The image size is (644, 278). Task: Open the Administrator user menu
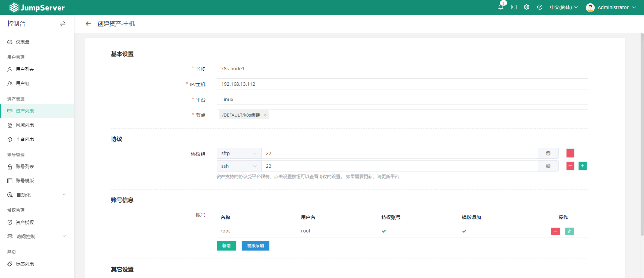point(611,7)
